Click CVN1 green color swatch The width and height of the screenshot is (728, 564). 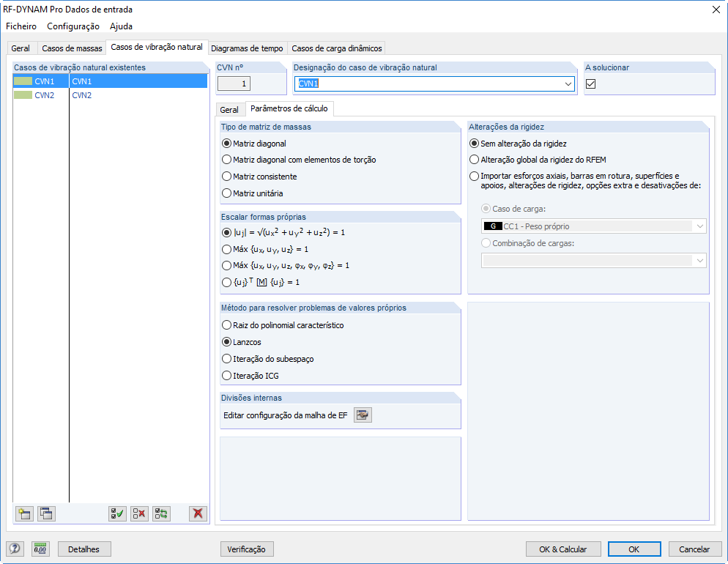click(23, 81)
